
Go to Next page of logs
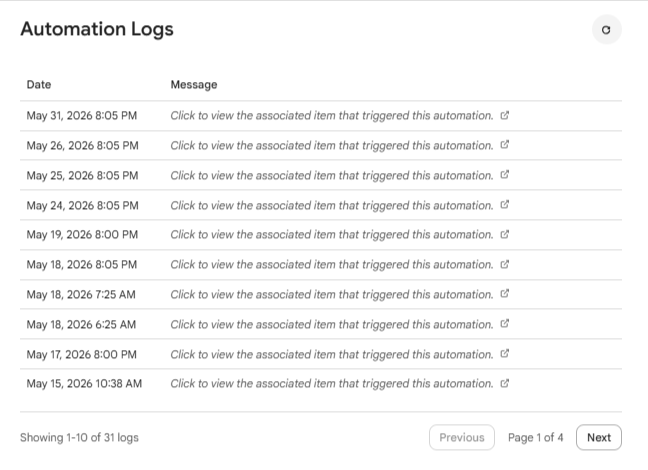pyautogui.click(x=599, y=437)
